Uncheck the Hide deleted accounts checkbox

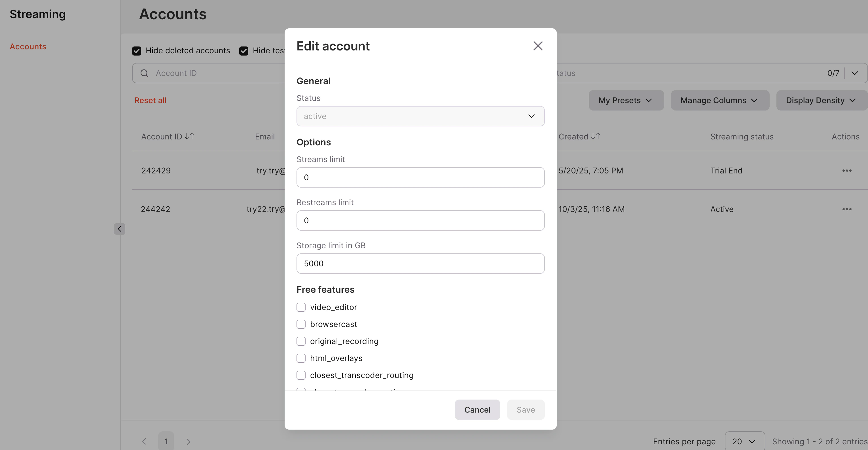(x=136, y=50)
